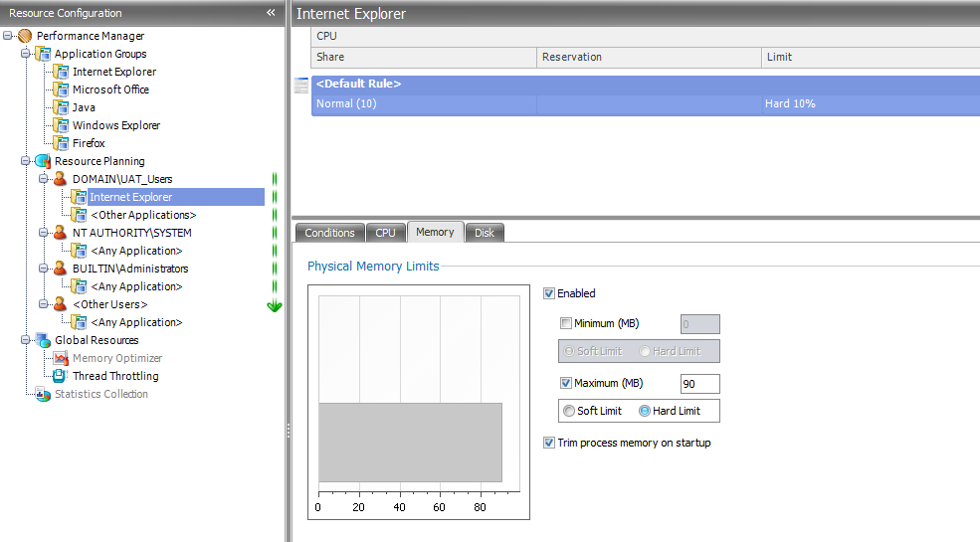Viewport: 980px width, 542px height.
Task: Collapse the Resource Configuration panel
Action: pyautogui.click(x=271, y=13)
